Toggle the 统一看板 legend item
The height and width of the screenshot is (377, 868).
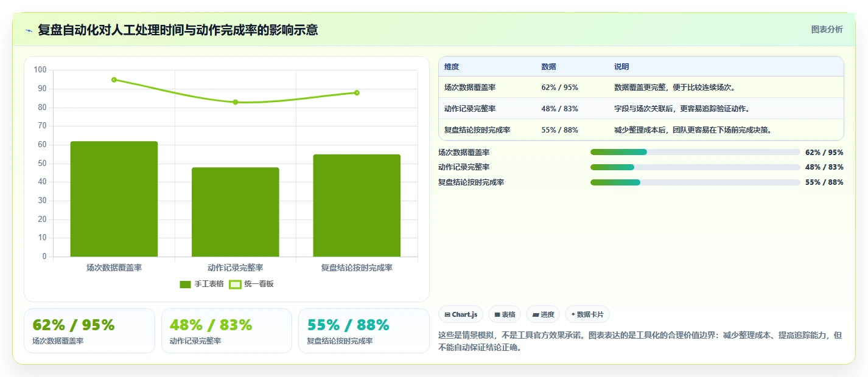pos(251,284)
